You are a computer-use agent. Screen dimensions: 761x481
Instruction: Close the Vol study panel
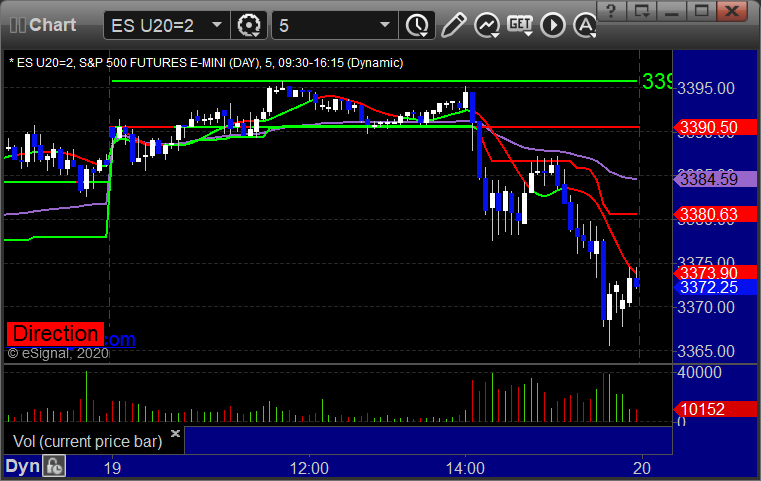pos(175,433)
